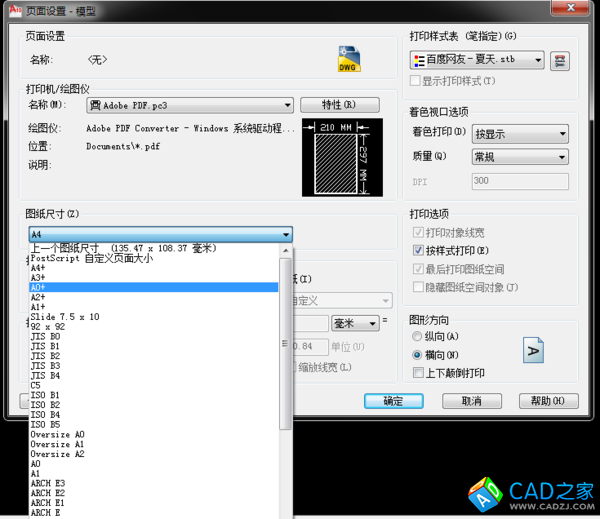
Task: Open the 质量 dropdown showing 常规
Action: click(562, 157)
